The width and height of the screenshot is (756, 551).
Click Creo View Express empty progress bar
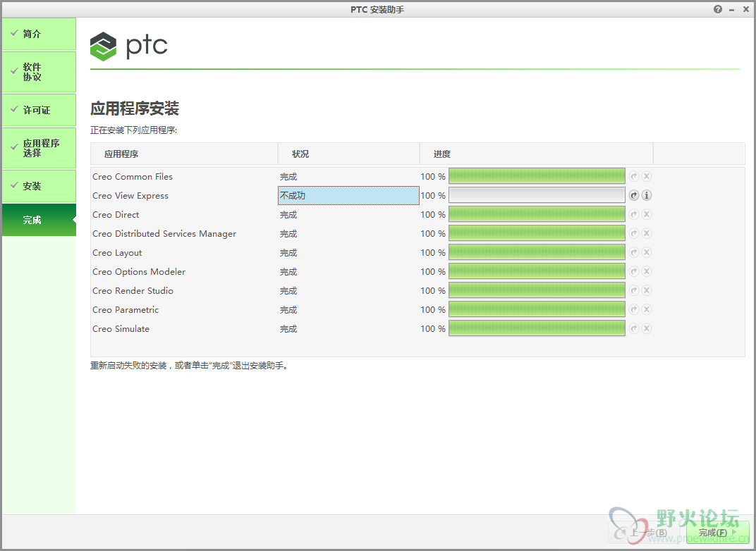[537, 195]
